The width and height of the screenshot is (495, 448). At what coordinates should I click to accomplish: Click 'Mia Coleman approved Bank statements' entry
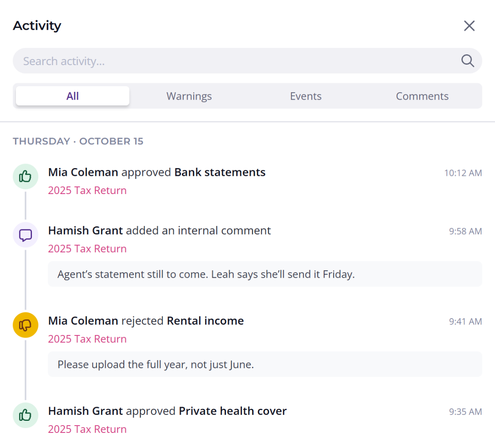tap(157, 172)
